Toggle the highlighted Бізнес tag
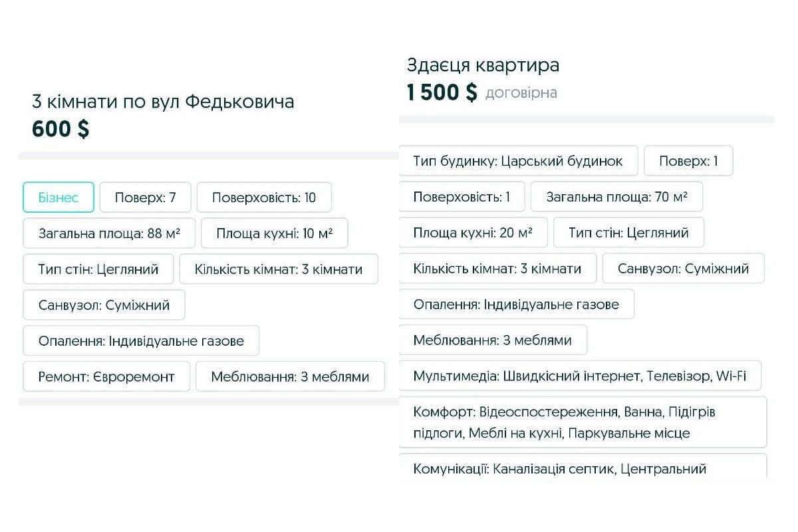Image resolution: width=798 pixels, height=532 pixels. 58,197
